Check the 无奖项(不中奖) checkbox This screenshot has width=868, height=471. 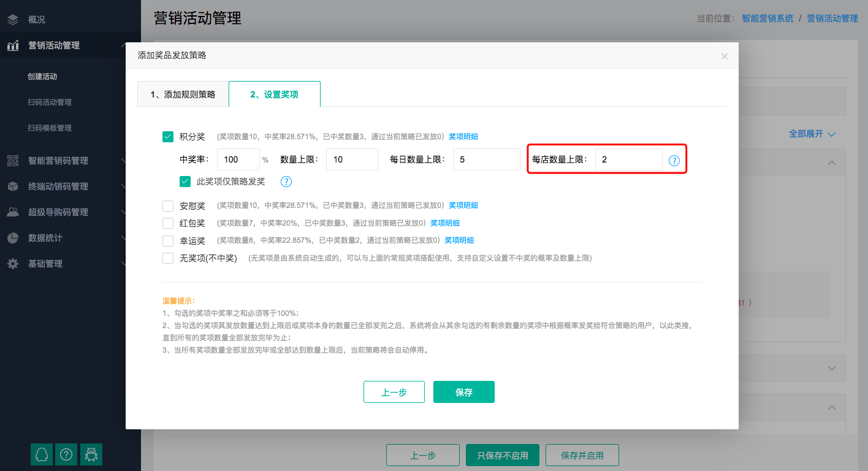click(168, 258)
